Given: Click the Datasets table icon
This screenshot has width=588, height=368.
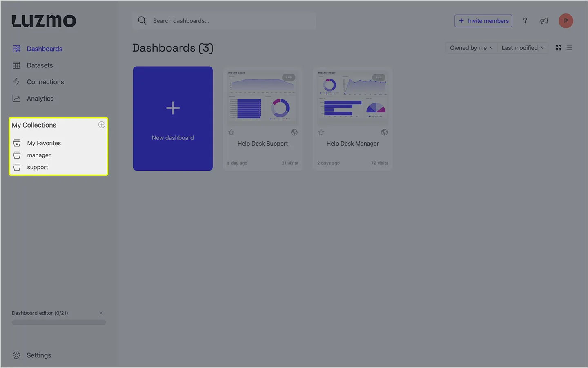Looking at the screenshot, I should point(16,65).
